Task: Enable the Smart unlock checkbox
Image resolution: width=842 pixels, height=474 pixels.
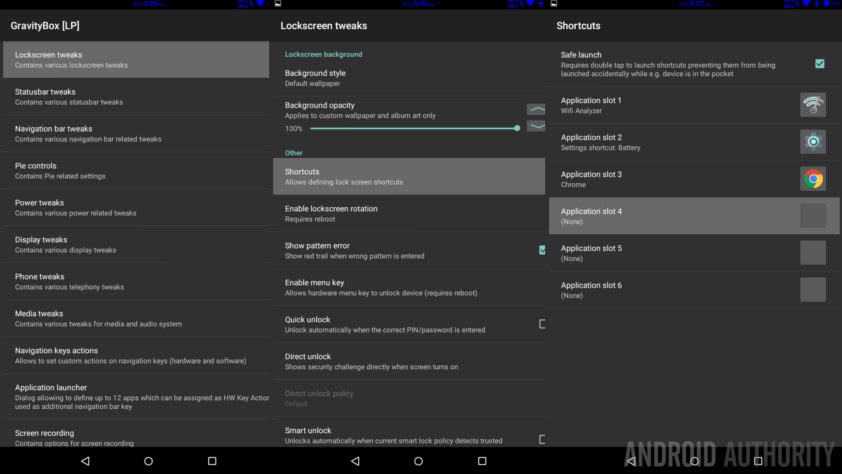Action: (x=542, y=439)
